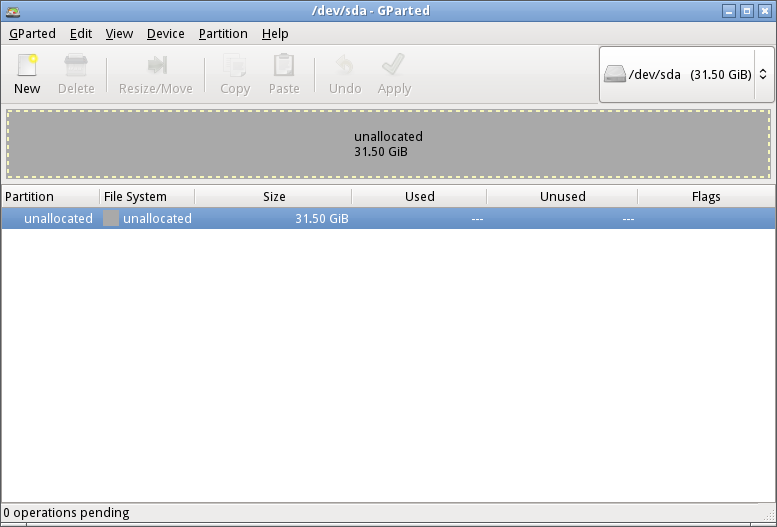Screen dimensions: 777x527
Task: Click the Resize/Move toolbar icon
Action: tap(157, 65)
